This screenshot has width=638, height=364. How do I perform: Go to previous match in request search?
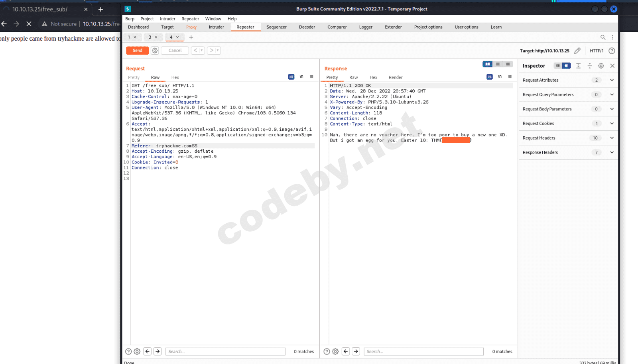point(148,351)
